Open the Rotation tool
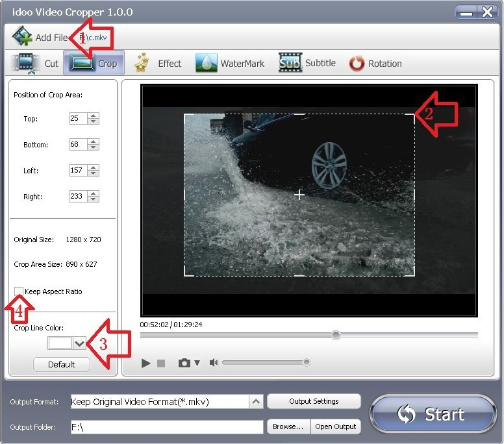The width and height of the screenshot is (504, 444). pos(357,64)
